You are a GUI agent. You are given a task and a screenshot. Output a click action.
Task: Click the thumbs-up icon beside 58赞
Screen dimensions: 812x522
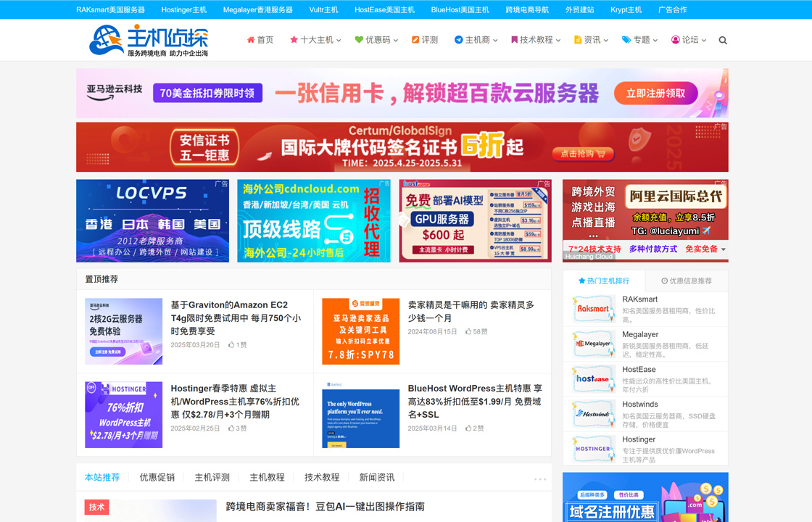tap(468, 331)
